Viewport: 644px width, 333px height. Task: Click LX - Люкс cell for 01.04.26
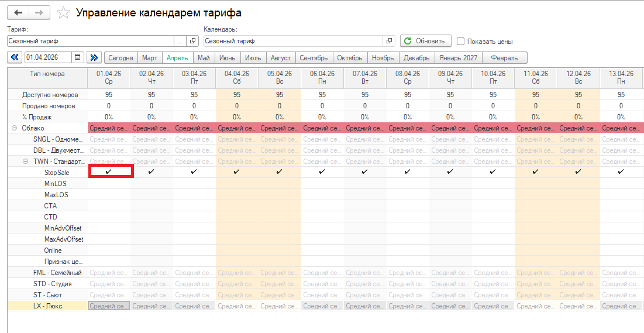pos(108,306)
